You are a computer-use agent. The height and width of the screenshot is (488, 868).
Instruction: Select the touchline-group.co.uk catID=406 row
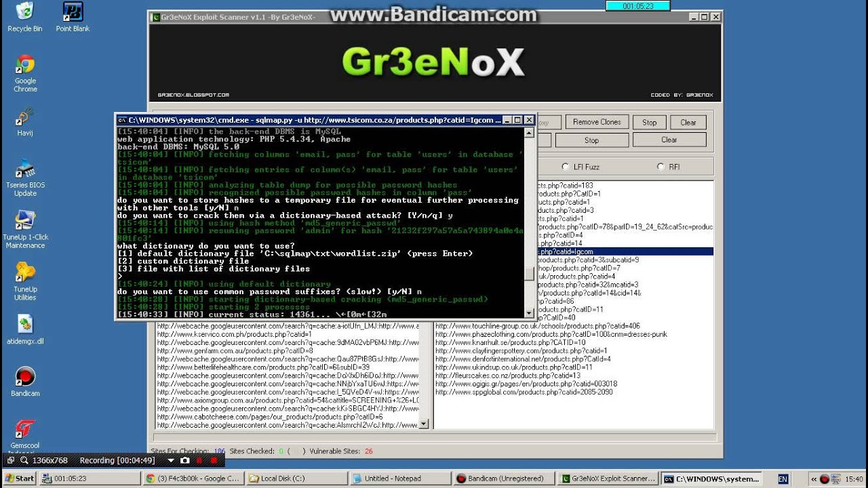tap(538, 326)
